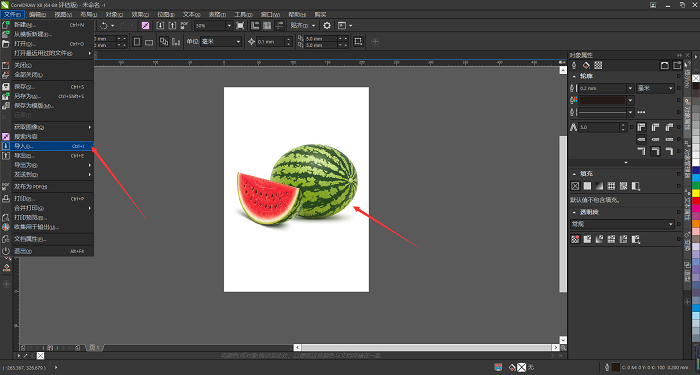Select Fountain Fill icon
The width and height of the screenshot is (700, 375).
pyautogui.click(x=599, y=186)
